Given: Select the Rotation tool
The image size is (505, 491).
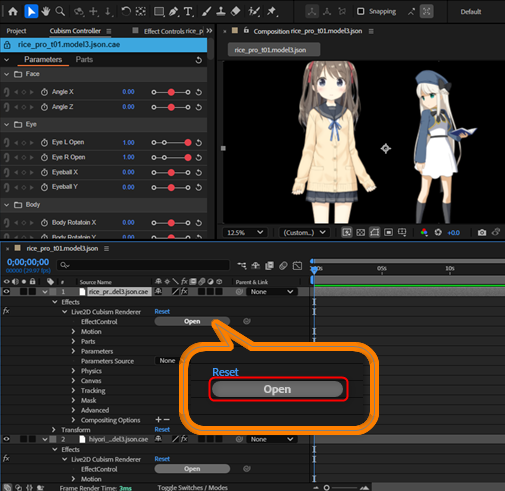Looking at the screenshot, I should click(126, 12).
